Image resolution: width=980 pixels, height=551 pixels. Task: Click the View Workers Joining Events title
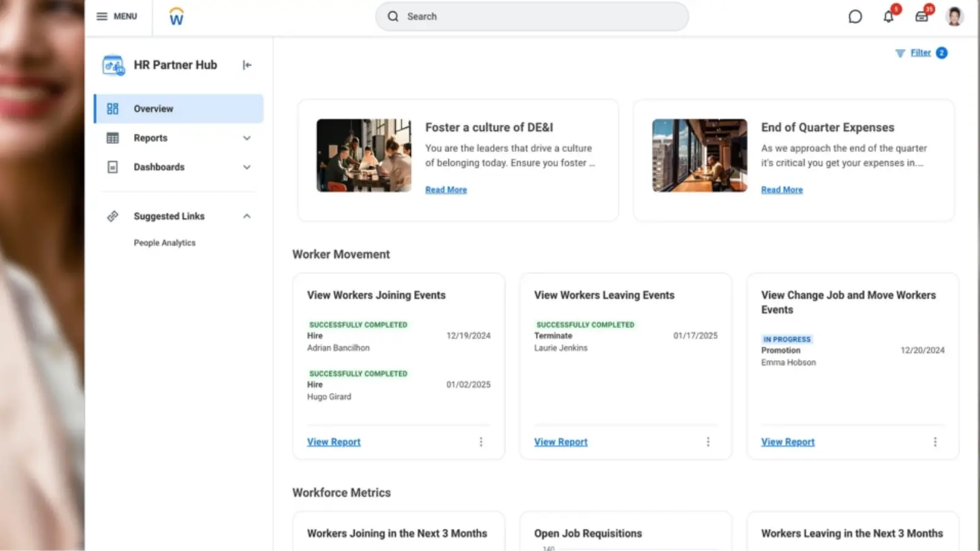[376, 295]
